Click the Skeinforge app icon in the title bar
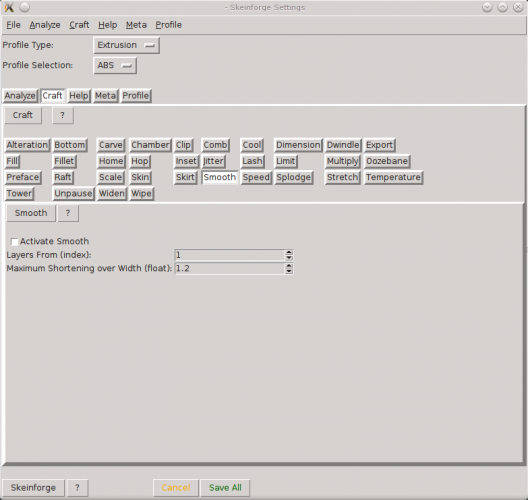This screenshot has height=500, width=528. (9, 7)
